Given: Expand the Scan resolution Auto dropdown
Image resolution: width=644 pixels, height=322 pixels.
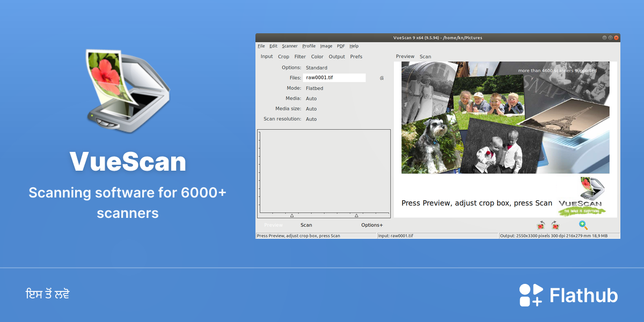Looking at the screenshot, I should (311, 119).
